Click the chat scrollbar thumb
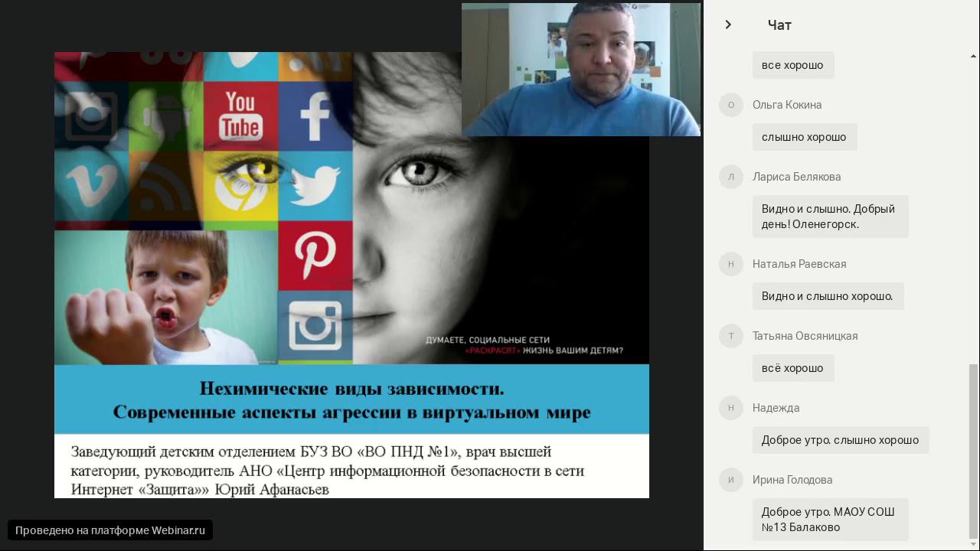This screenshot has width=980, height=551. point(974,452)
